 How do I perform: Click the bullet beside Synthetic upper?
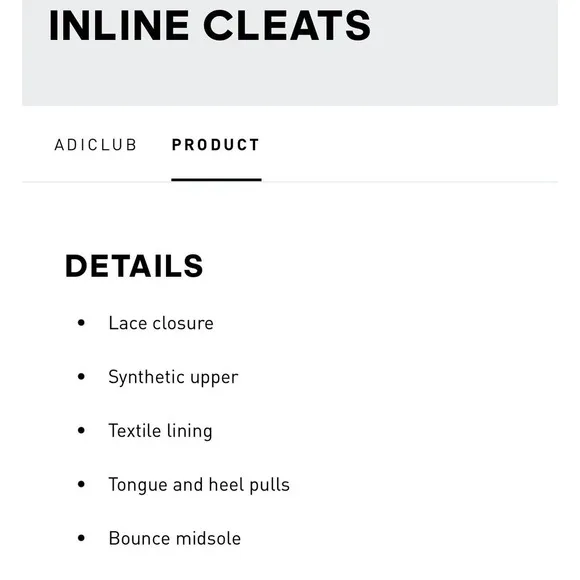tap(81, 377)
